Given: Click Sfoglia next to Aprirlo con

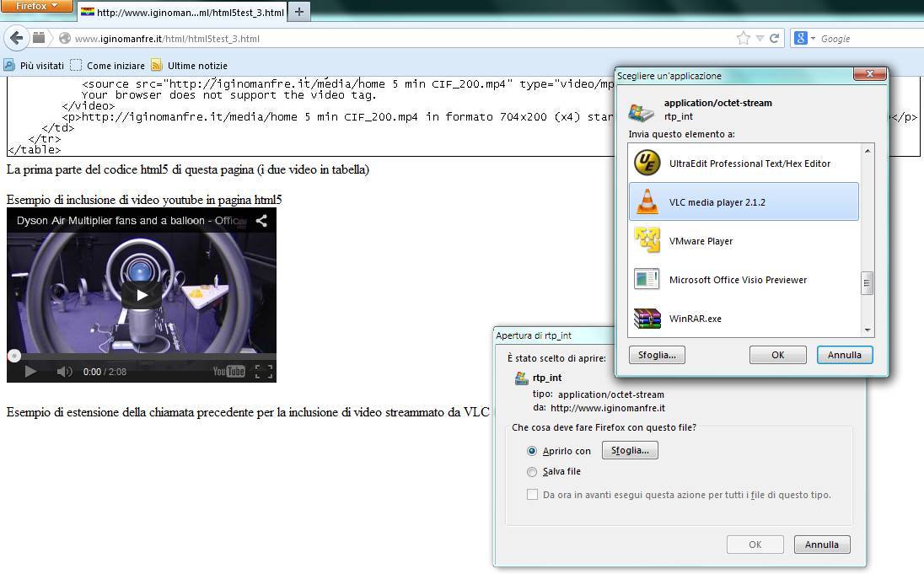Looking at the screenshot, I should (630, 450).
